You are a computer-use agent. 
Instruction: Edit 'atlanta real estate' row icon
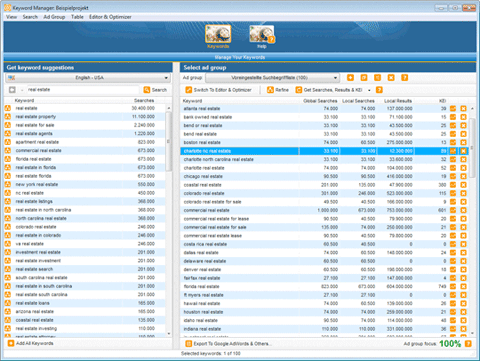(x=453, y=108)
